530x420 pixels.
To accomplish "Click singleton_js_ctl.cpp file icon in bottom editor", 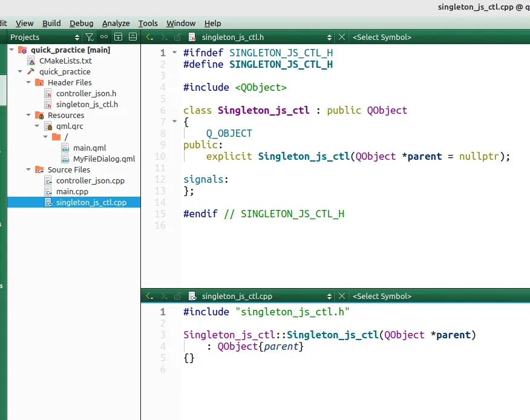I will tap(192, 296).
